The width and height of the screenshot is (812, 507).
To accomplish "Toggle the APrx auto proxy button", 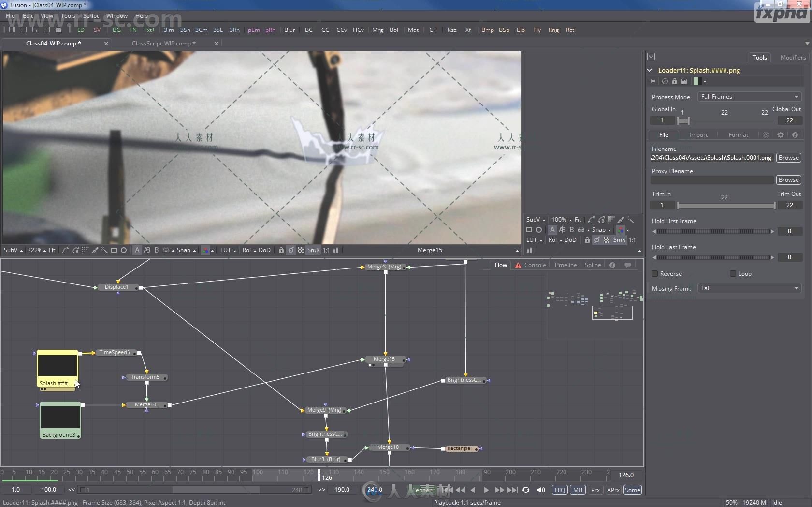I will tap(613, 490).
